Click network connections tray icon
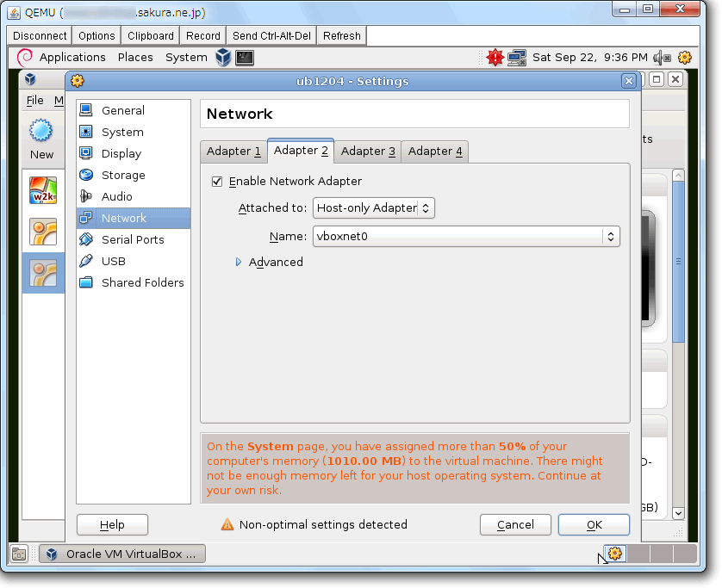This screenshot has height=588, width=722. point(517,58)
